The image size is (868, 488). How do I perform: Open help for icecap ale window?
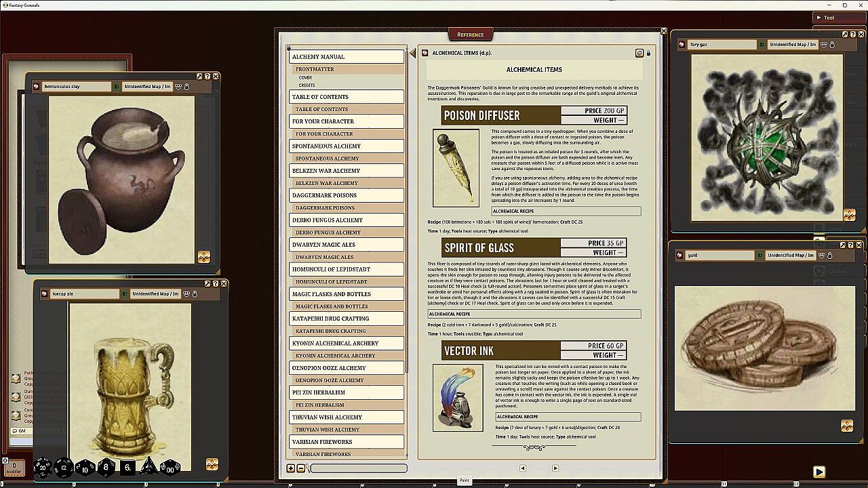216,284
